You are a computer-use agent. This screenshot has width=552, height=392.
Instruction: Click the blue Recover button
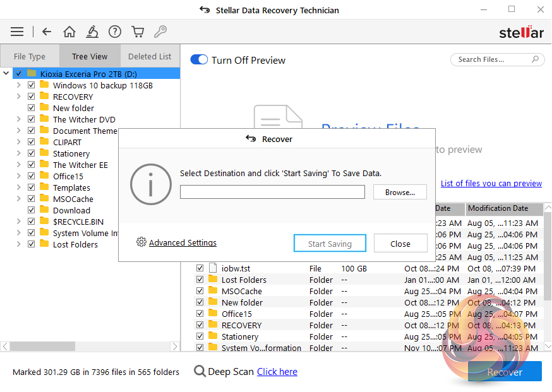point(505,372)
